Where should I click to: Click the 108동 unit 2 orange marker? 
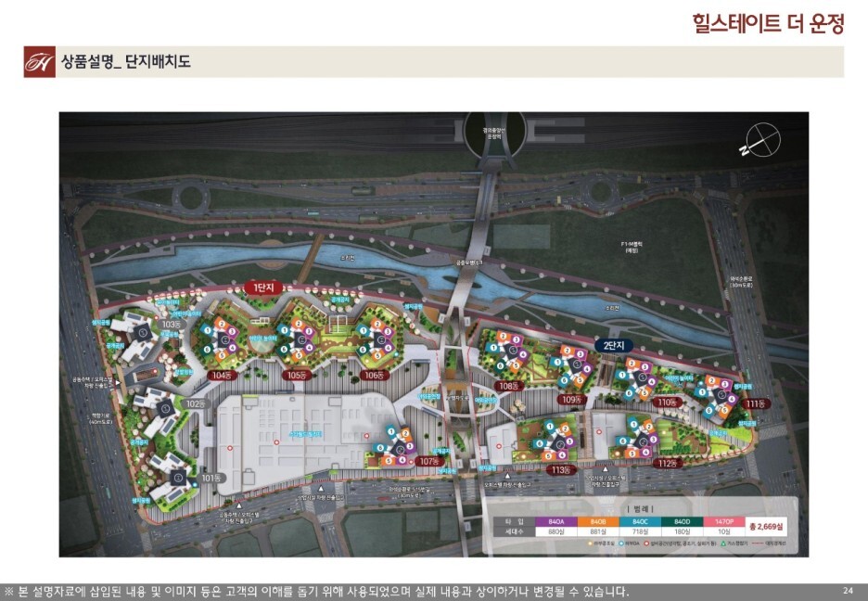pos(502,337)
